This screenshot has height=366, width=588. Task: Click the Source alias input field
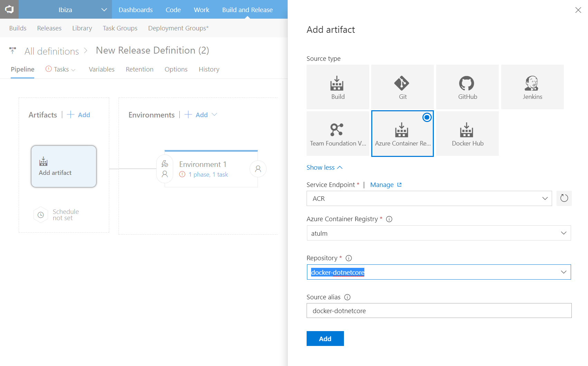(x=439, y=310)
